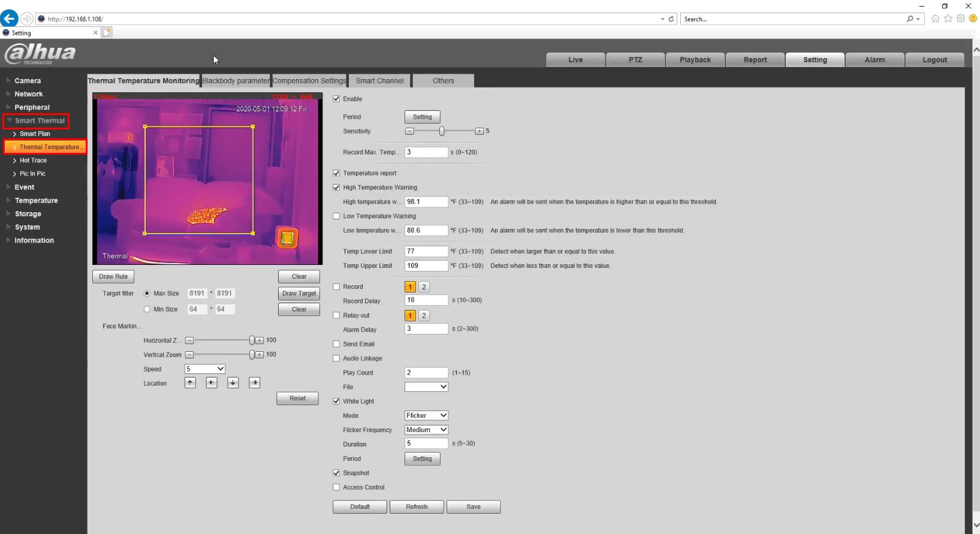The height and width of the screenshot is (534, 980).
Task: Click the Horizontal Zoom slider handle
Action: click(252, 340)
